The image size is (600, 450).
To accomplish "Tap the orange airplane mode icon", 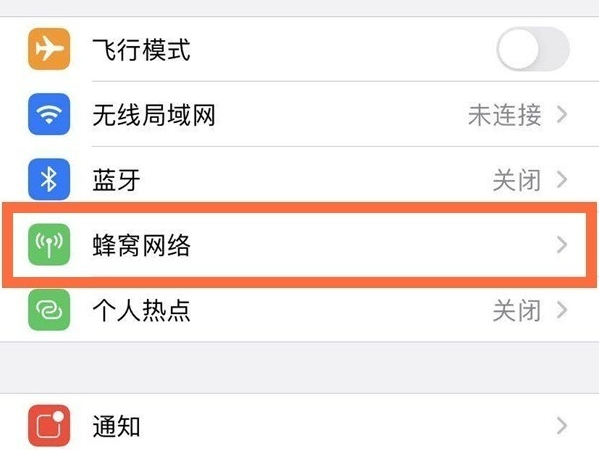I will tap(49, 49).
